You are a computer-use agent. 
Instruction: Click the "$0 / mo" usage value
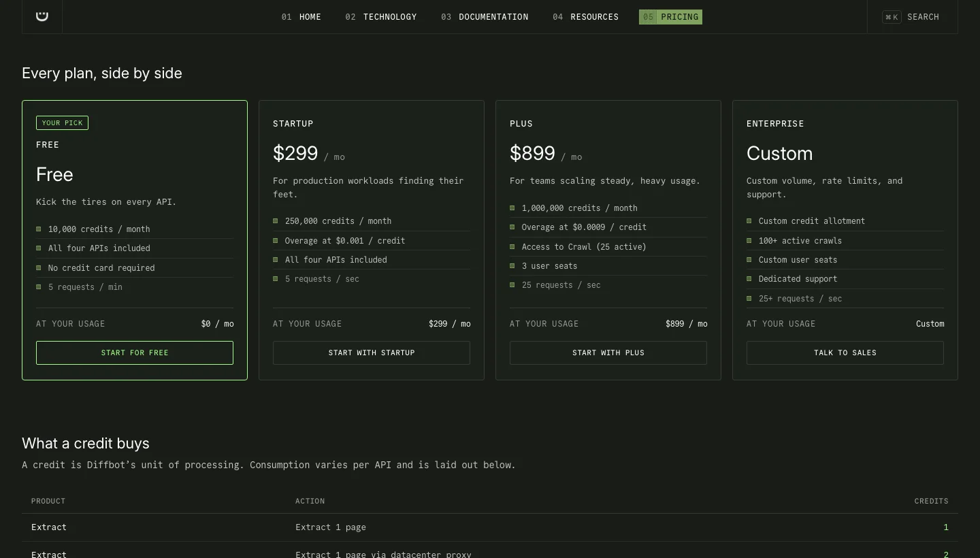(x=217, y=324)
